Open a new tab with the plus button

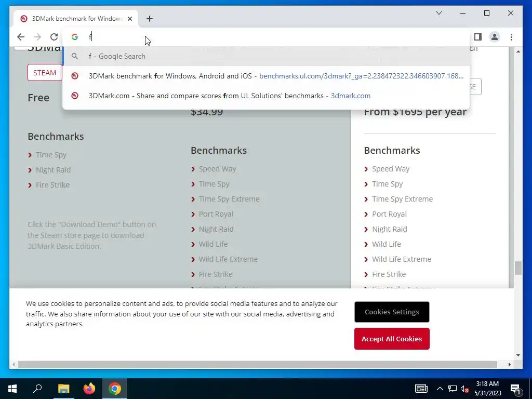tap(150, 19)
